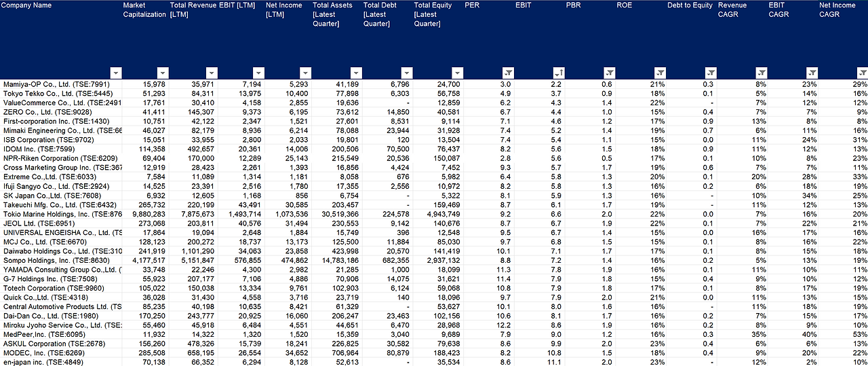Select the "MCJ Co., Ltd. (TSE:6670)" cell
This screenshot has width=868, height=366.
[61, 241]
